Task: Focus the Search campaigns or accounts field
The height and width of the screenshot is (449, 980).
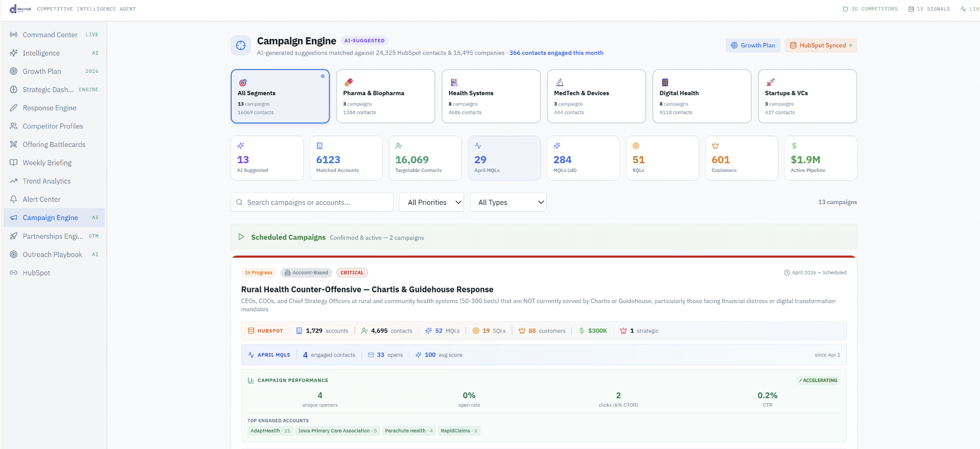Action: pos(312,203)
